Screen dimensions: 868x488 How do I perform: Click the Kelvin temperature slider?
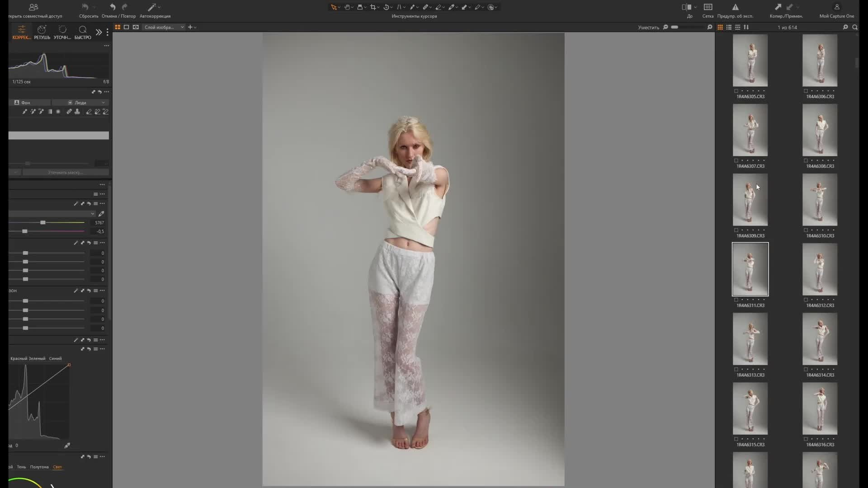tap(43, 223)
